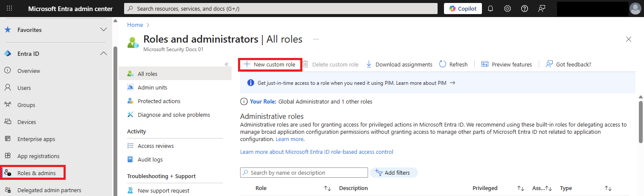This screenshot has width=644, height=196.
Task: Open the settings gear icon
Action: coord(508,9)
